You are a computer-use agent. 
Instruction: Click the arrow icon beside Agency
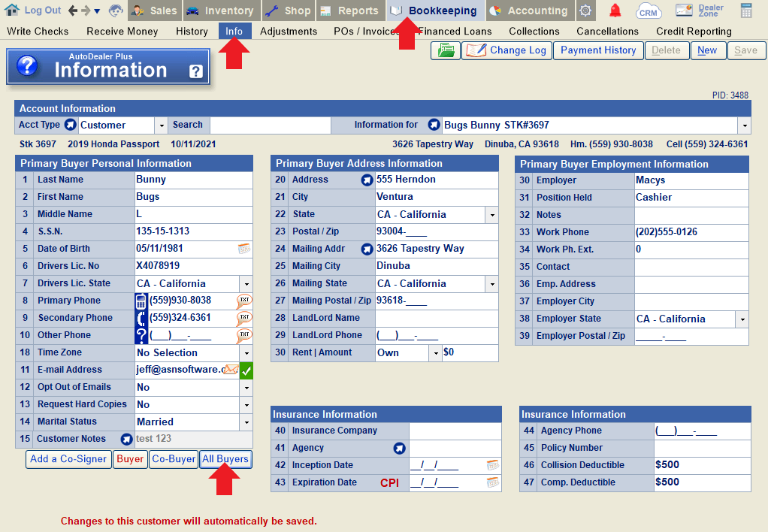(x=400, y=449)
